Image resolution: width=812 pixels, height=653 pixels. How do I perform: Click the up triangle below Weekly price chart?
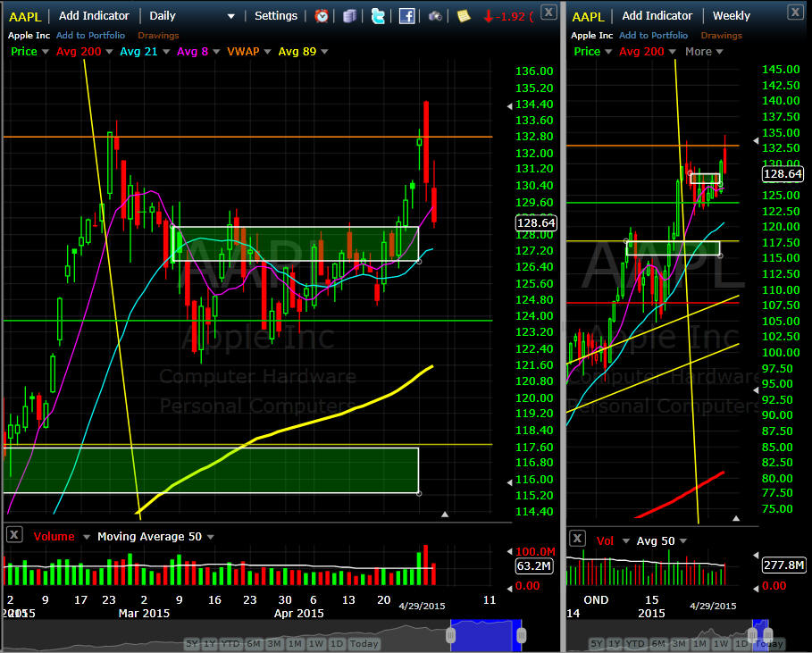[x=736, y=518]
